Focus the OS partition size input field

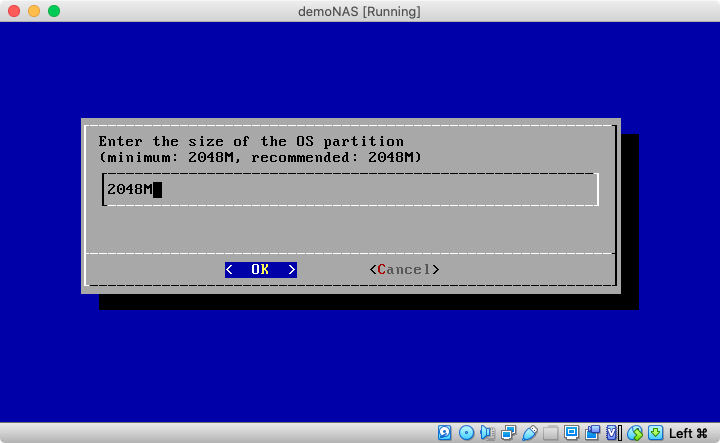[350, 189]
